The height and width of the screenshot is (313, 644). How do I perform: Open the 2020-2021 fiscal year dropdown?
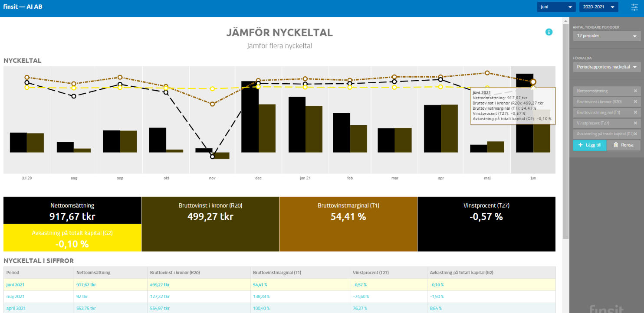598,7
